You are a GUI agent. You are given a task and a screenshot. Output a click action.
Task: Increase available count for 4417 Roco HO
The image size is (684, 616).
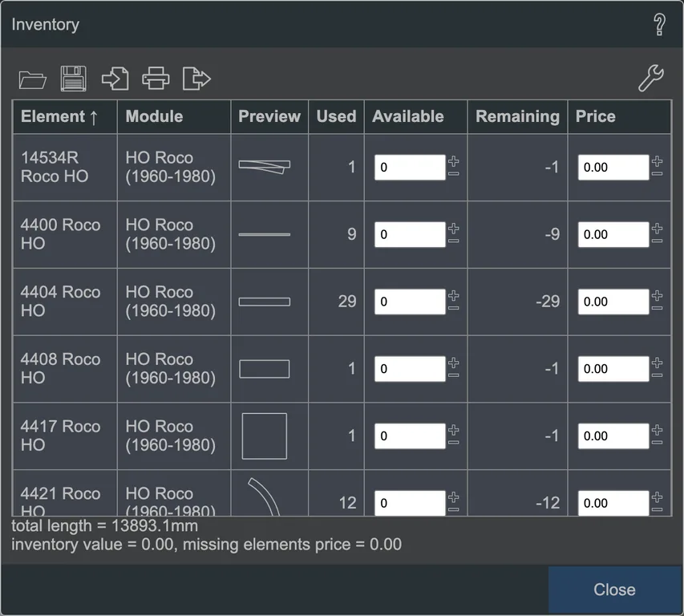(x=454, y=430)
